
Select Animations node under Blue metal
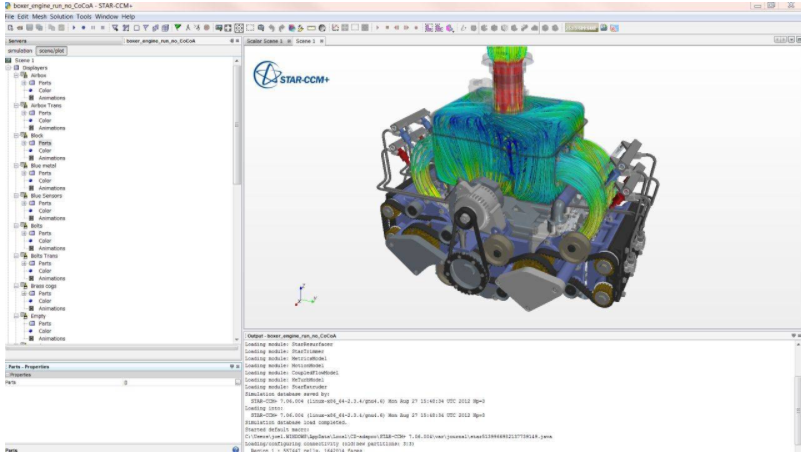point(52,188)
